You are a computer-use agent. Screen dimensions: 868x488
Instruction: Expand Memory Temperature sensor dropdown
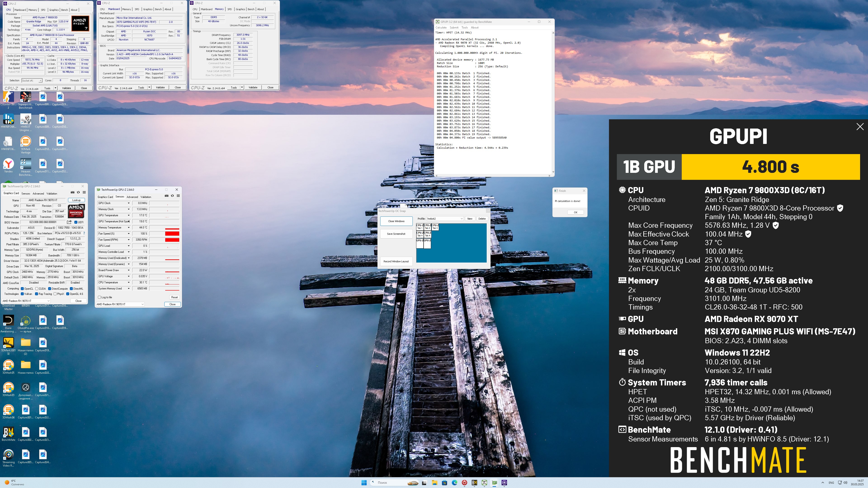click(x=128, y=228)
